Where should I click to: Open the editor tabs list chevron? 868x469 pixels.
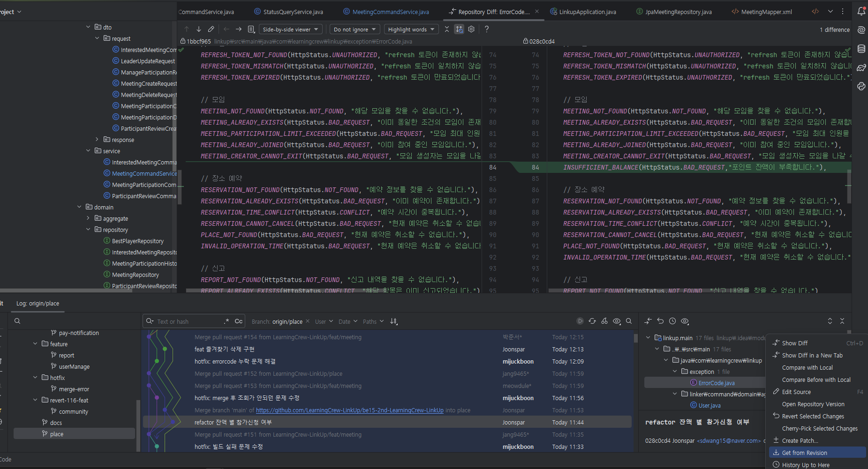point(830,11)
